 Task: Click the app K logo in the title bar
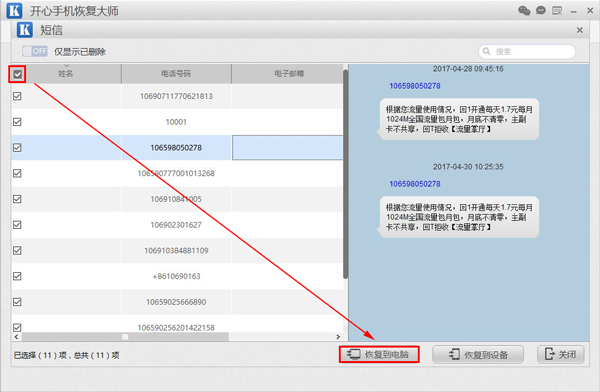15,10
